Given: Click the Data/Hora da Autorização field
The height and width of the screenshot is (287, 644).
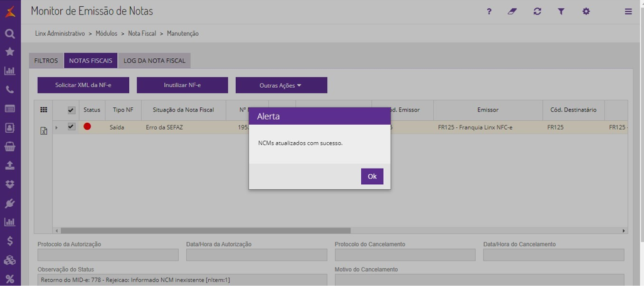Looking at the screenshot, I should pyautogui.click(x=256, y=255).
